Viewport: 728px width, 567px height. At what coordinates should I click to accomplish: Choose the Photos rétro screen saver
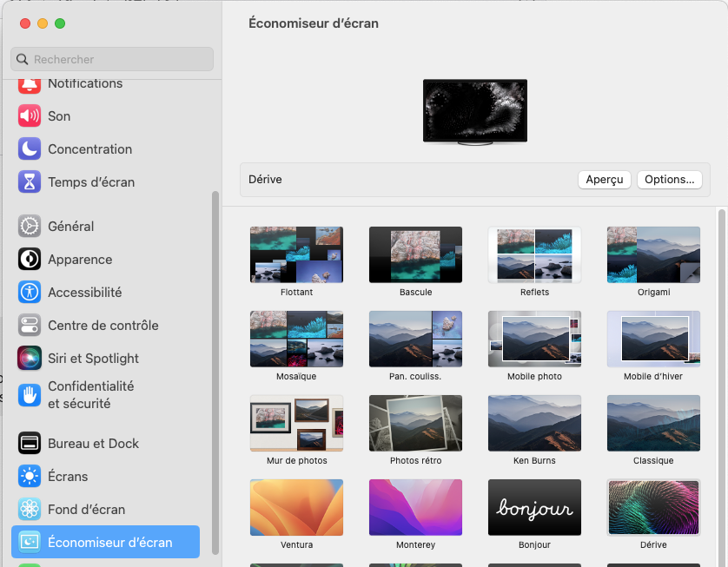(415, 423)
